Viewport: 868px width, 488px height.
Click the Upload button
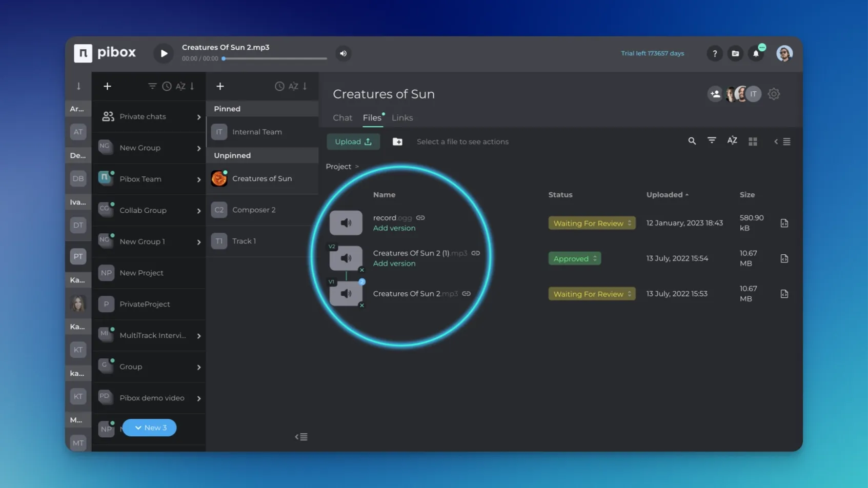point(353,141)
